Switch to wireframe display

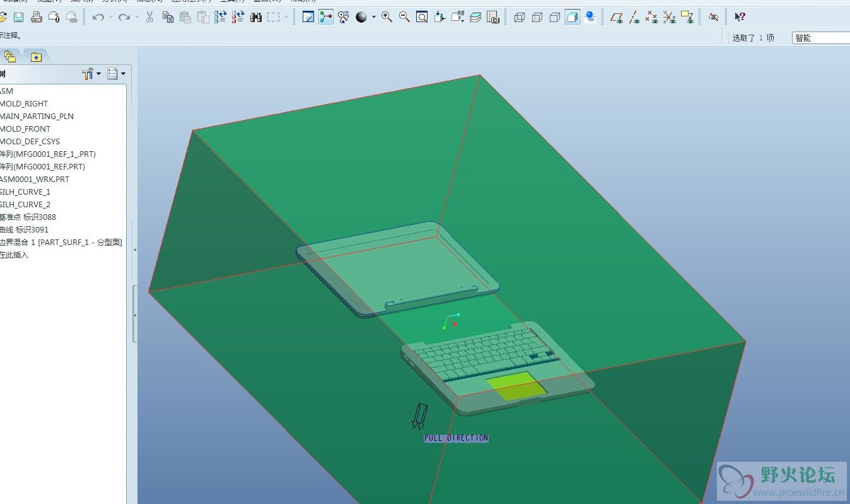tap(520, 18)
